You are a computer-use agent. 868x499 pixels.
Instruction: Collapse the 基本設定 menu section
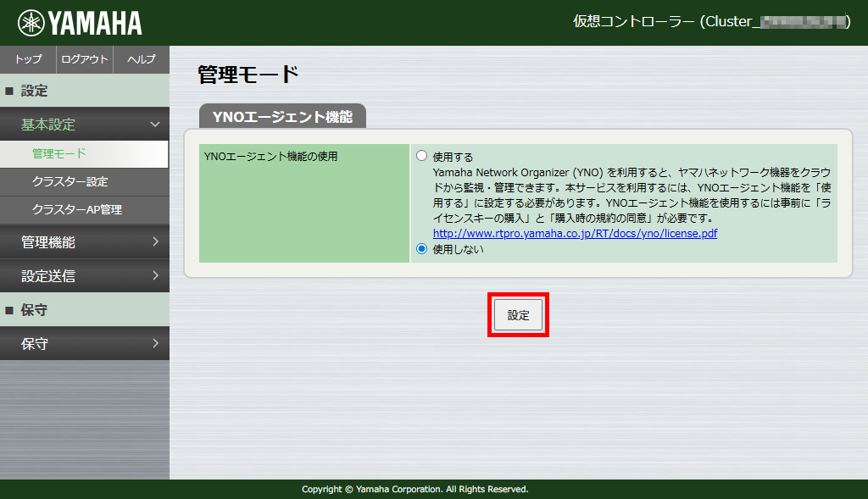[85, 125]
